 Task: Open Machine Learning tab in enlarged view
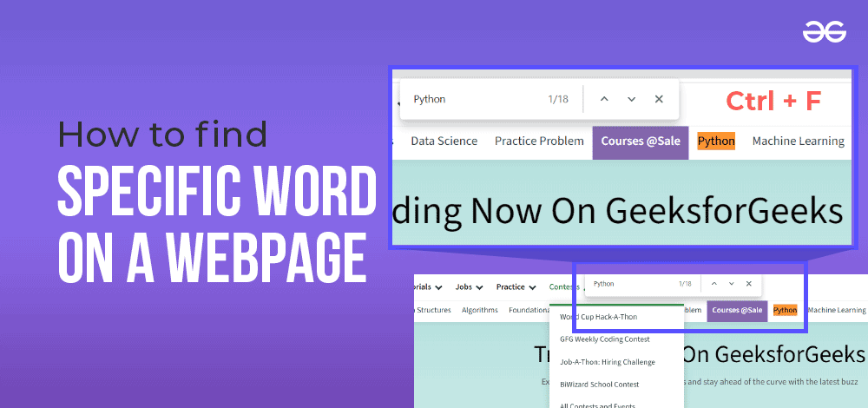(798, 141)
